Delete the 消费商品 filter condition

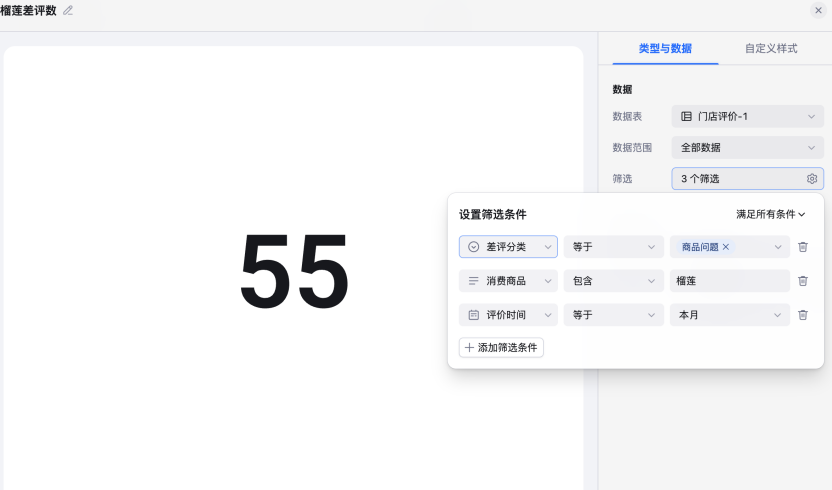(803, 281)
